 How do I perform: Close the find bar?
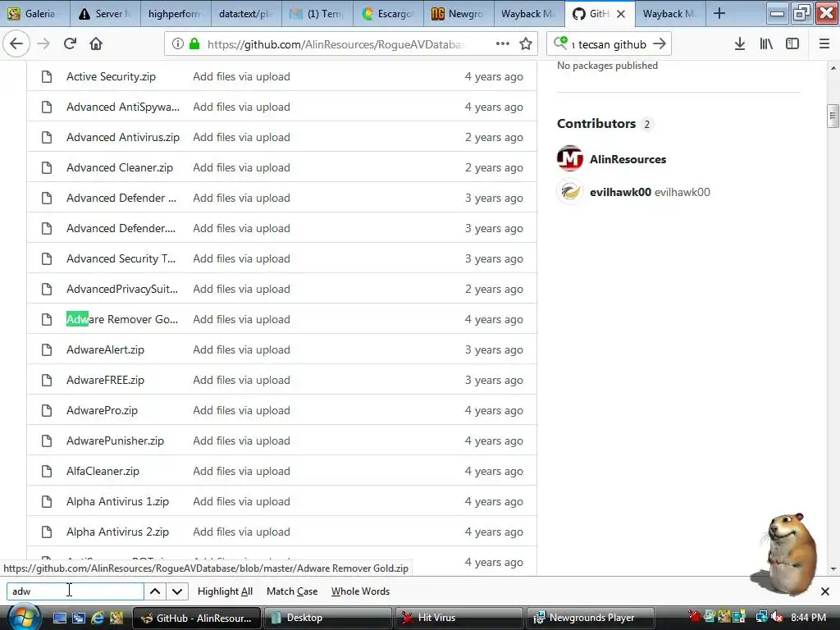coord(825,591)
